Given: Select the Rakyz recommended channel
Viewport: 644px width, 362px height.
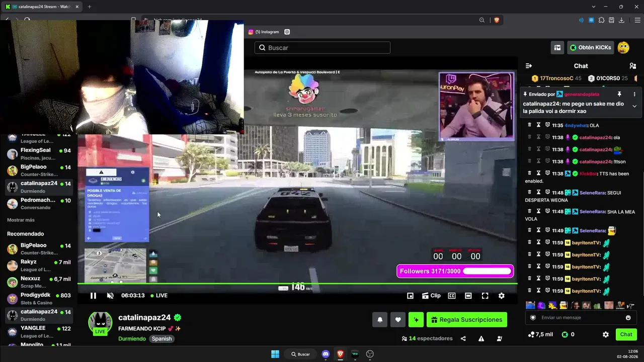Looking at the screenshot, I should tap(39, 265).
